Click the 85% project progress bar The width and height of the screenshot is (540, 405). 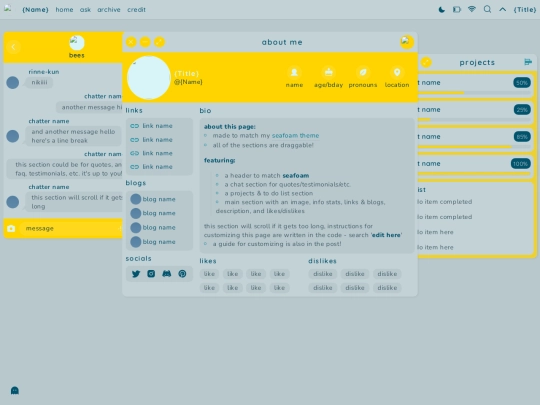pyautogui.click(x=475, y=147)
